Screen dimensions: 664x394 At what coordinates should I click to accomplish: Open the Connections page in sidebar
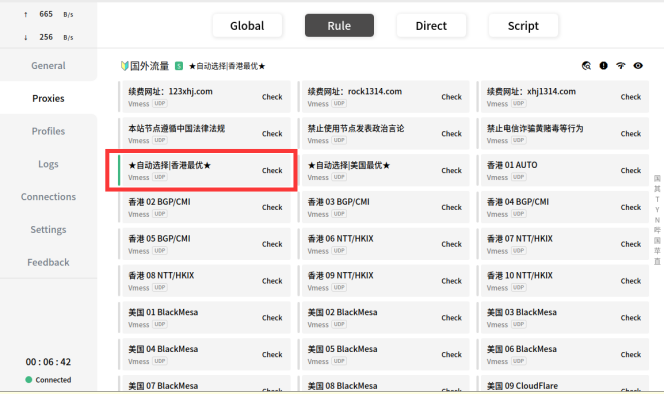pos(48,197)
